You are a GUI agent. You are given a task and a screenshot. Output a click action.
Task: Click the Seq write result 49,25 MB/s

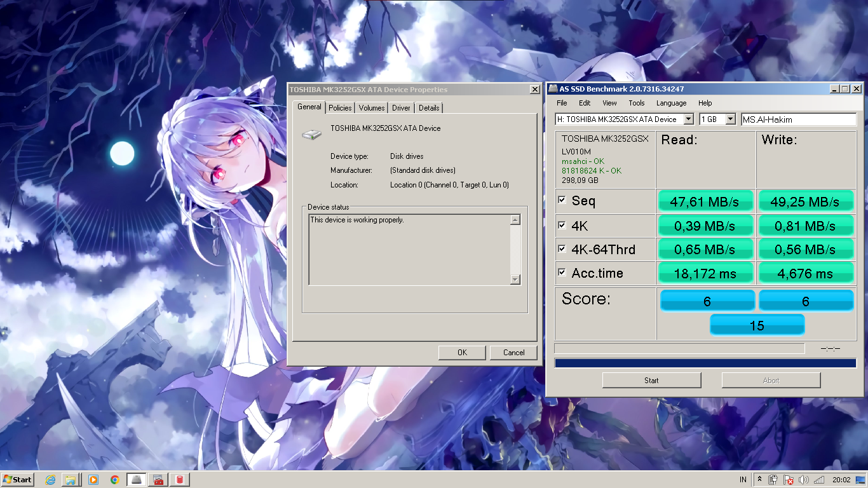[805, 201]
